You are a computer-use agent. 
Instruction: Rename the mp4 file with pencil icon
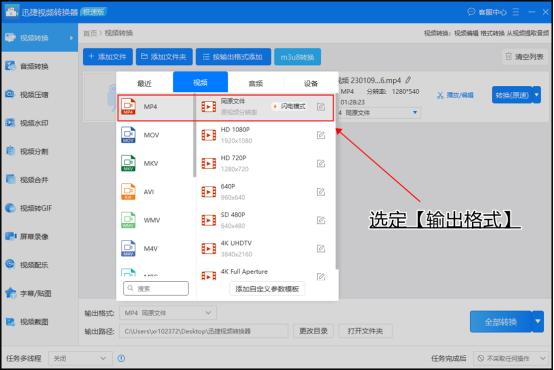pyautogui.click(x=408, y=80)
